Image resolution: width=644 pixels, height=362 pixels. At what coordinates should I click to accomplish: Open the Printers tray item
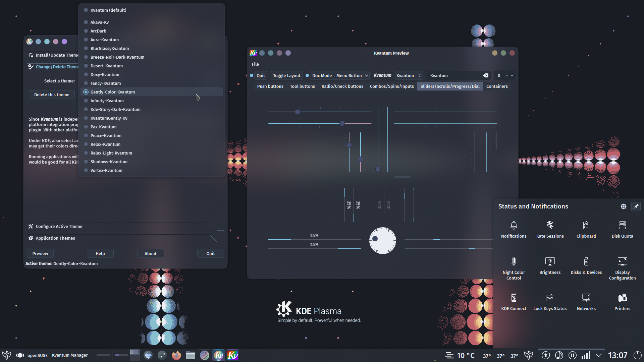click(x=622, y=302)
